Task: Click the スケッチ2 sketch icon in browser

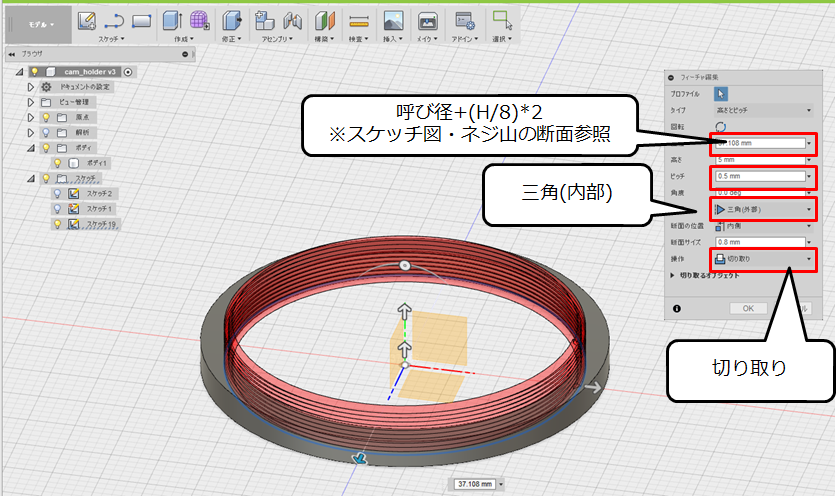Action: pyautogui.click(x=74, y=194)
